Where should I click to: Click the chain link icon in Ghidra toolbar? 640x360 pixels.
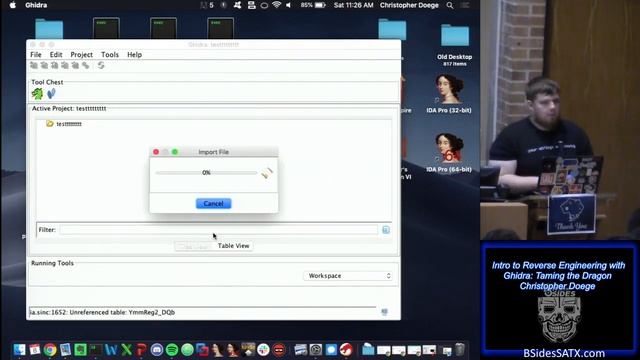[86, 65]
